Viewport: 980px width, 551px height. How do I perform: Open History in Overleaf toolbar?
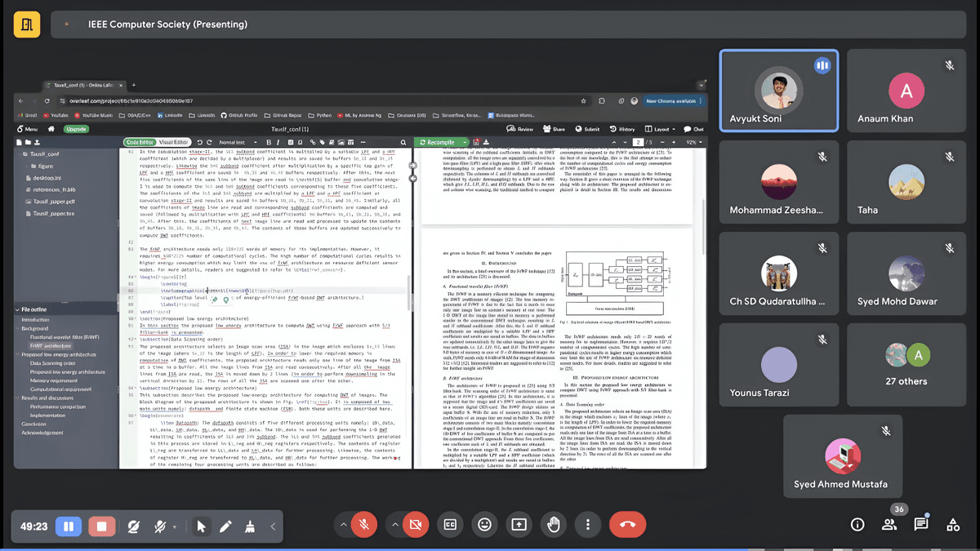tap(622, 129)
